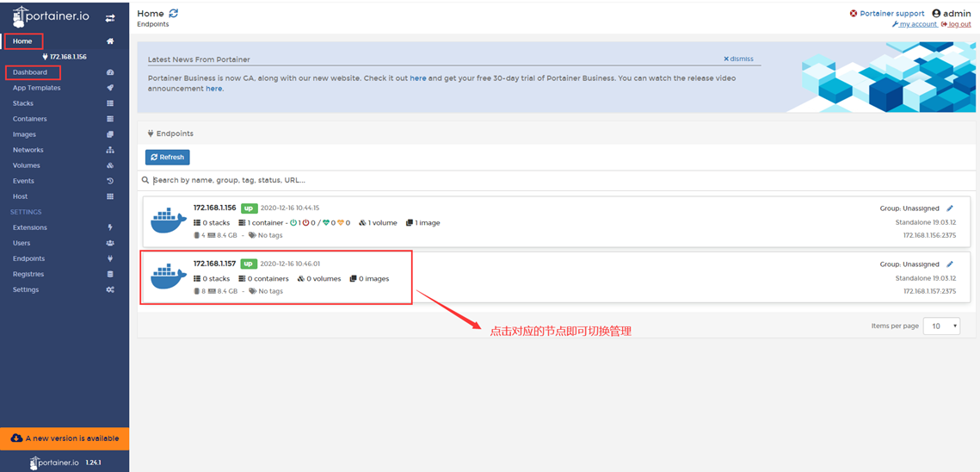The width and height of the screenshot is (980, 472).
Task: Click the Volumes cubes icon in sidebar
Action: tap(110, 165)
